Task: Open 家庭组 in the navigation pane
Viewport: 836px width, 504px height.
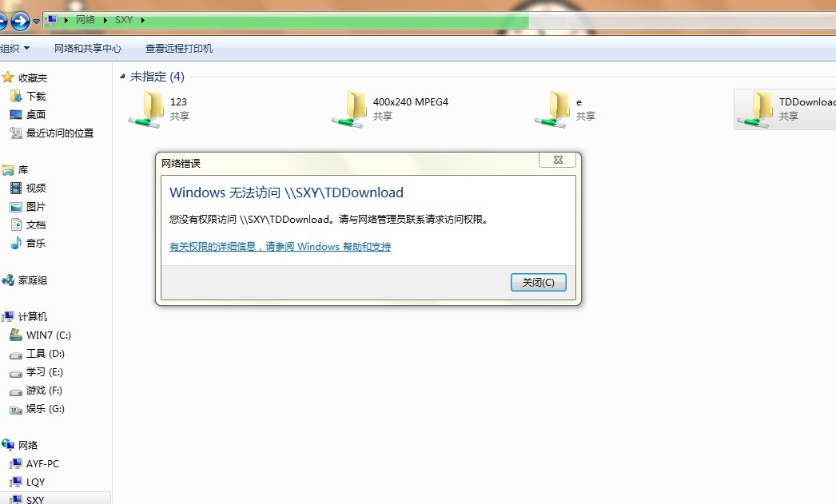Action: tap(33, 280)
